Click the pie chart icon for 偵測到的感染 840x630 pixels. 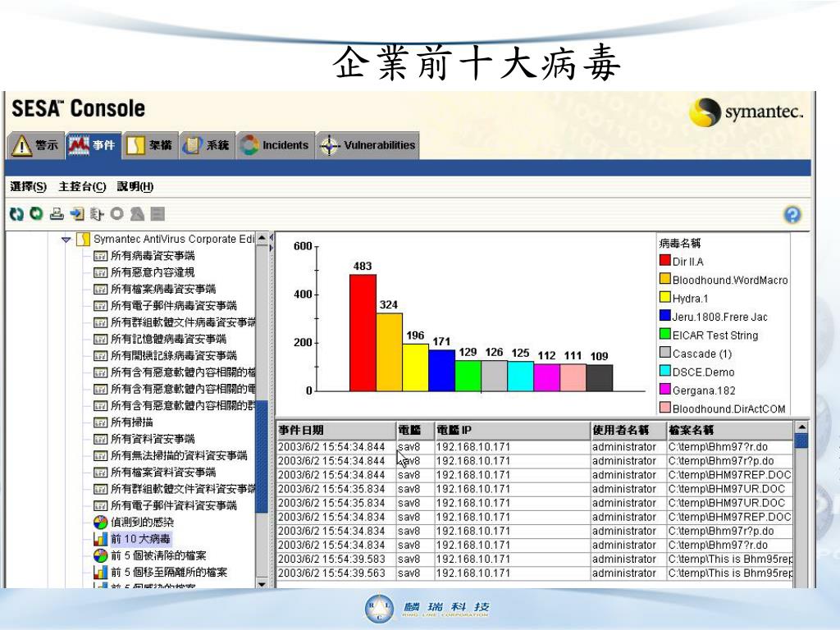(x=100, y=523)
